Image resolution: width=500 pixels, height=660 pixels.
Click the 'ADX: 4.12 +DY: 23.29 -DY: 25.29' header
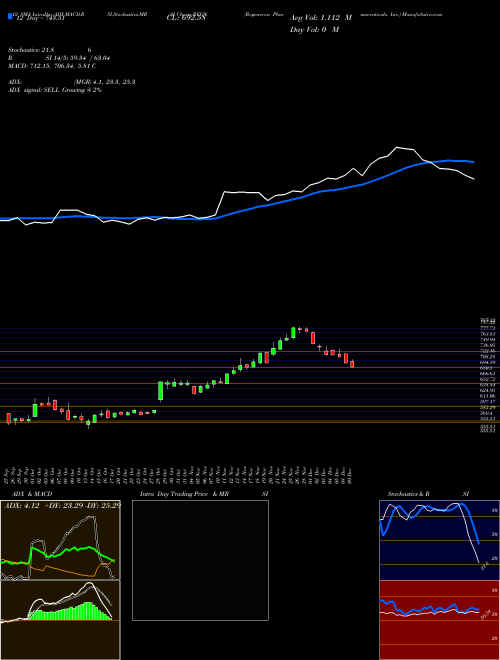point(62,505)
